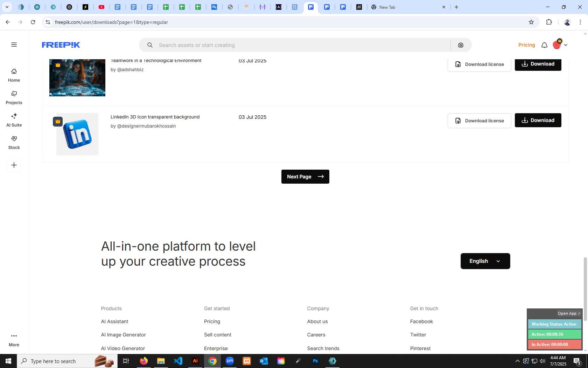
Task: Open Projects in the left sidebar
Action: (14, 98)
